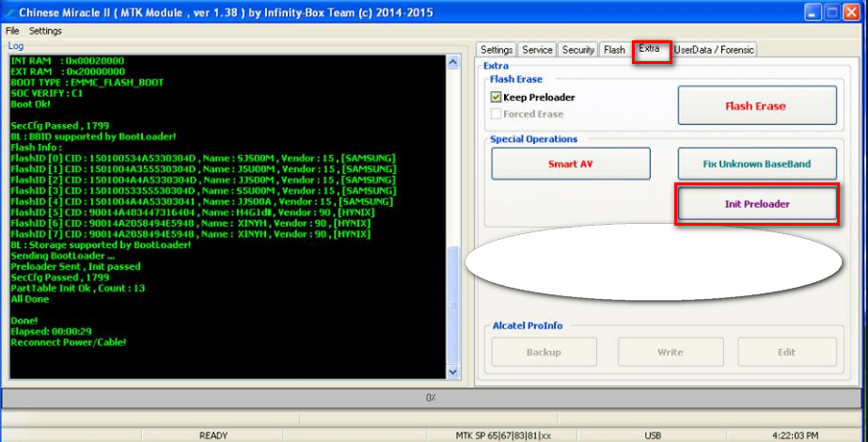Click the log vertical scrollbar thumb
The image size is (868, 442).
[x=453, y=306]
